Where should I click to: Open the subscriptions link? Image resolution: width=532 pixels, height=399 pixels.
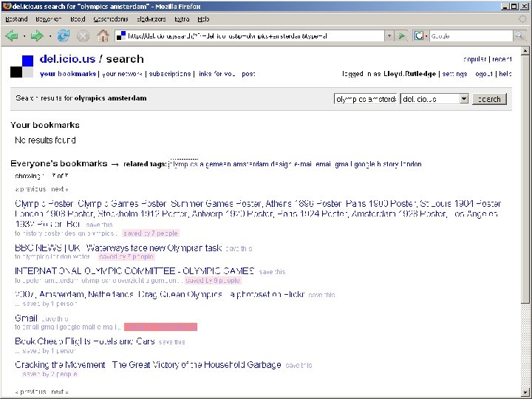point(170,74)
